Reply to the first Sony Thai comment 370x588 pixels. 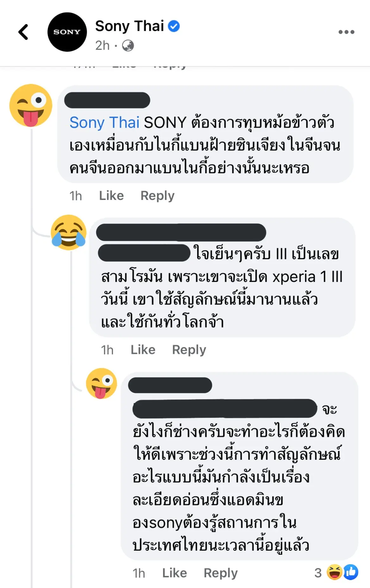point(157,196)
